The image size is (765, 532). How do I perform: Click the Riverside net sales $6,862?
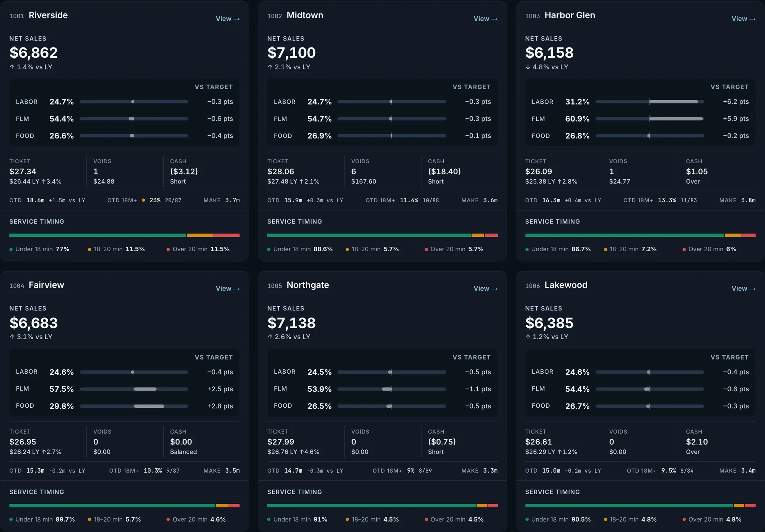pyautogui.click(x=34, y=53)
